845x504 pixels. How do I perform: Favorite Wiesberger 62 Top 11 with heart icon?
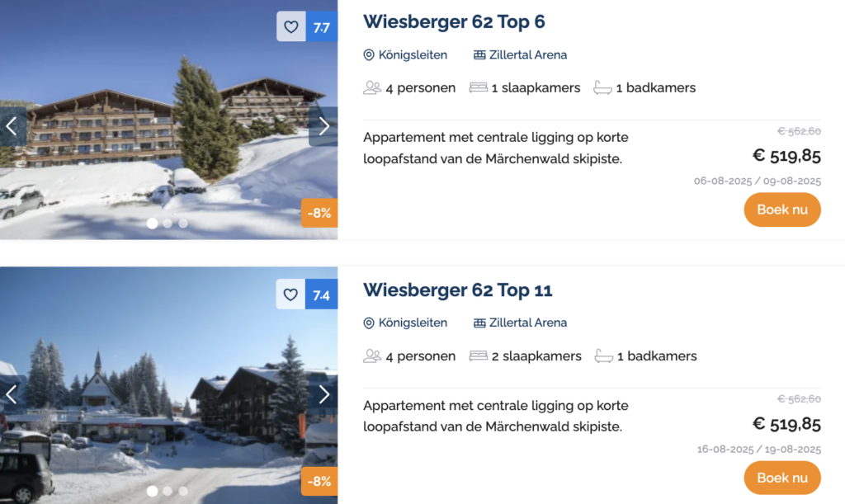[x=291, y=294]
